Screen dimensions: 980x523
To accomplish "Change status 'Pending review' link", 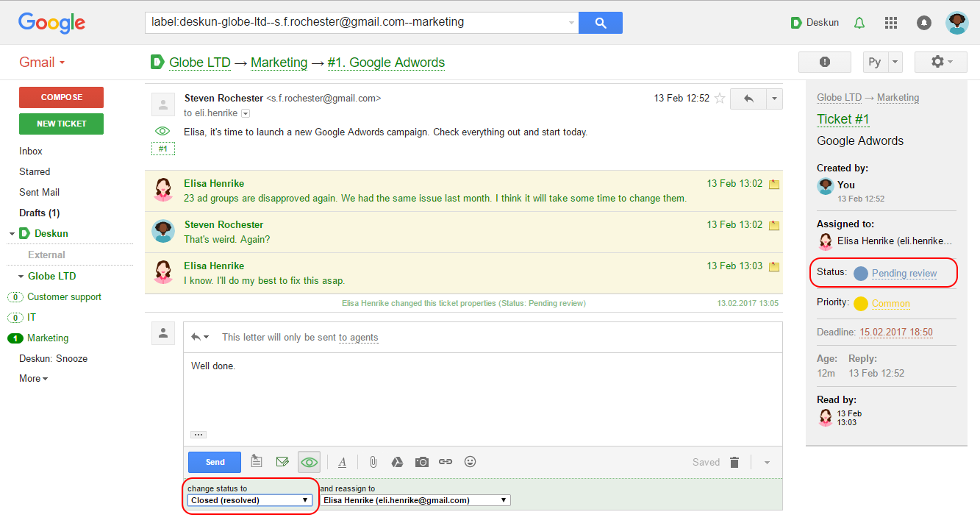I will tap(904, 273).
